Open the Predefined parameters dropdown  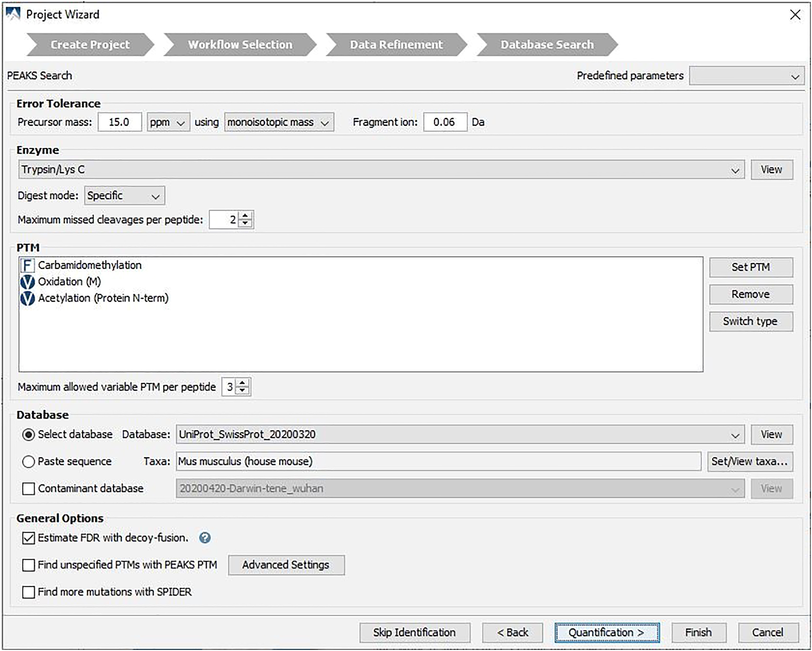click(x=747, y=76)
